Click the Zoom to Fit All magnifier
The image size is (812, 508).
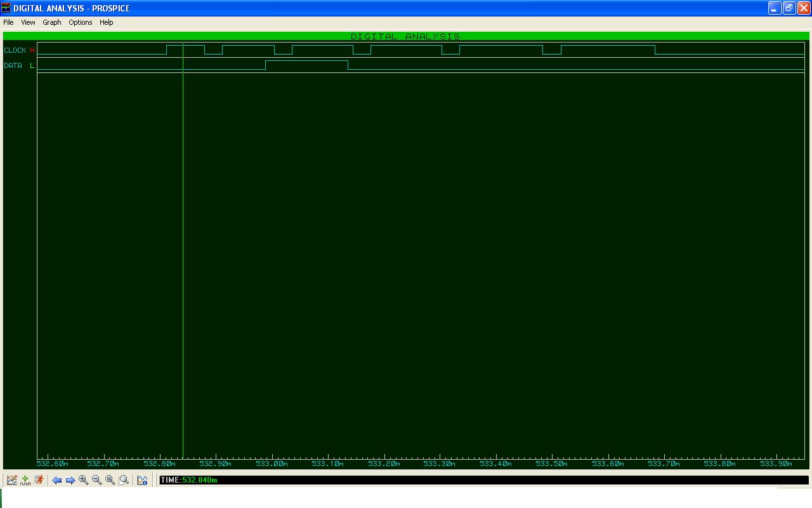[110, 480]
